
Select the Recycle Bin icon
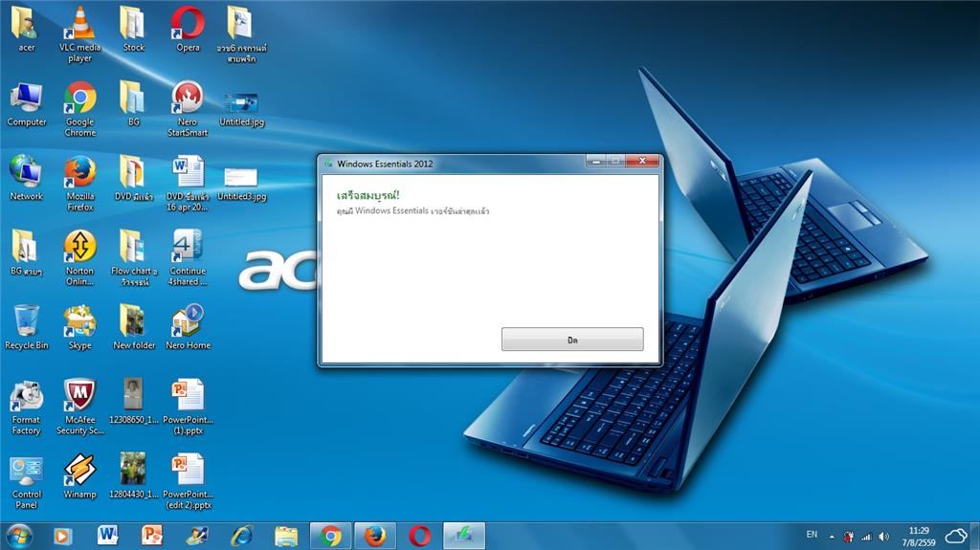26,327
